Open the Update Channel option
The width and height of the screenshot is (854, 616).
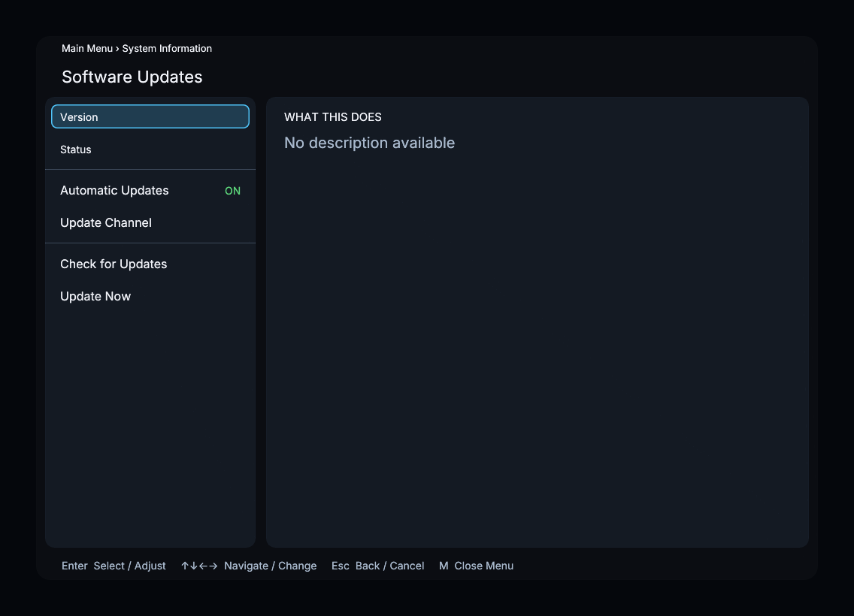click(150, 222)
